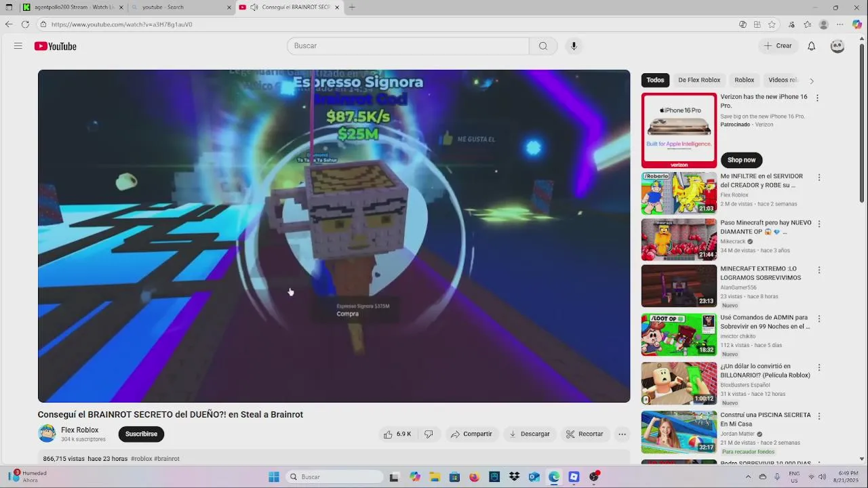The width and height of the screenshot is (868, 488).
Task: Go to the YouTube home logo
Action: 56,46
